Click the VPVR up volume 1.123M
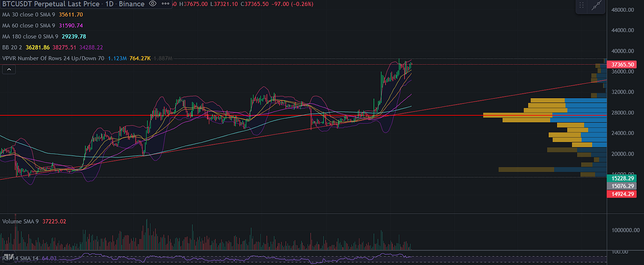The width and height of the screenshot is (644, 265). coord(117,58)
